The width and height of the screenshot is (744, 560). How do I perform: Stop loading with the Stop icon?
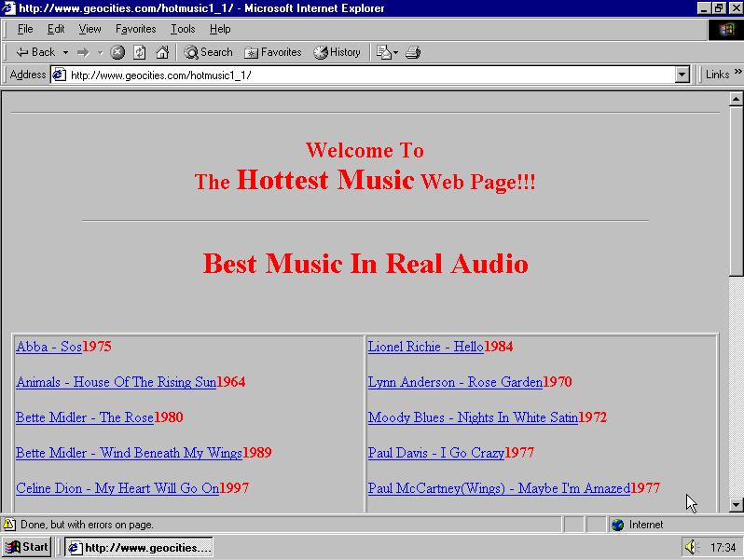(117, 52)
